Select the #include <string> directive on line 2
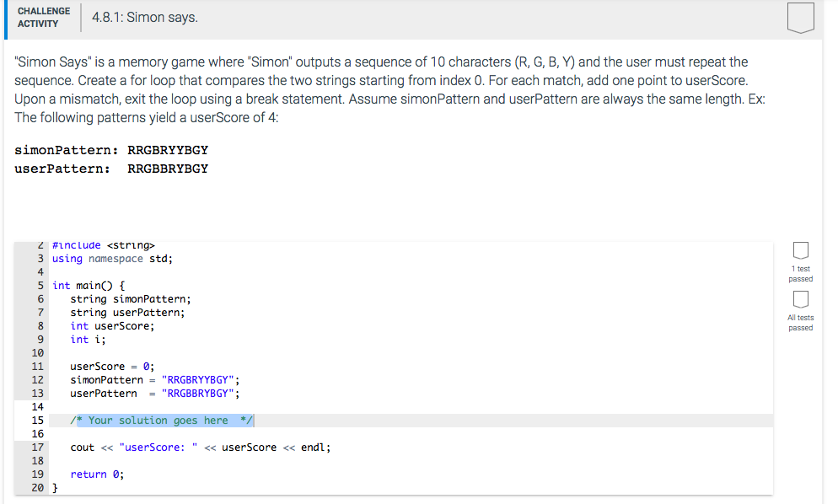The height and width of the screenshot is (504, 838). (x=103, y=244)
